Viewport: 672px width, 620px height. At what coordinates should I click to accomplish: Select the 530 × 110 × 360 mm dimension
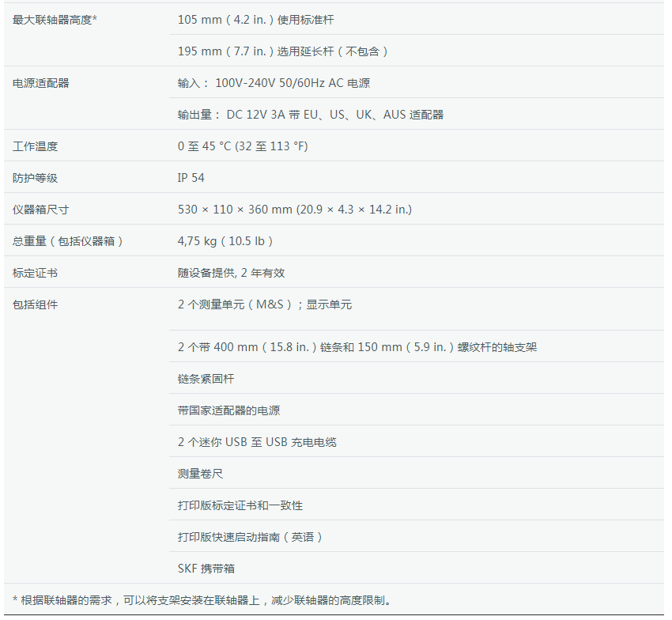[x=295, y=209]
